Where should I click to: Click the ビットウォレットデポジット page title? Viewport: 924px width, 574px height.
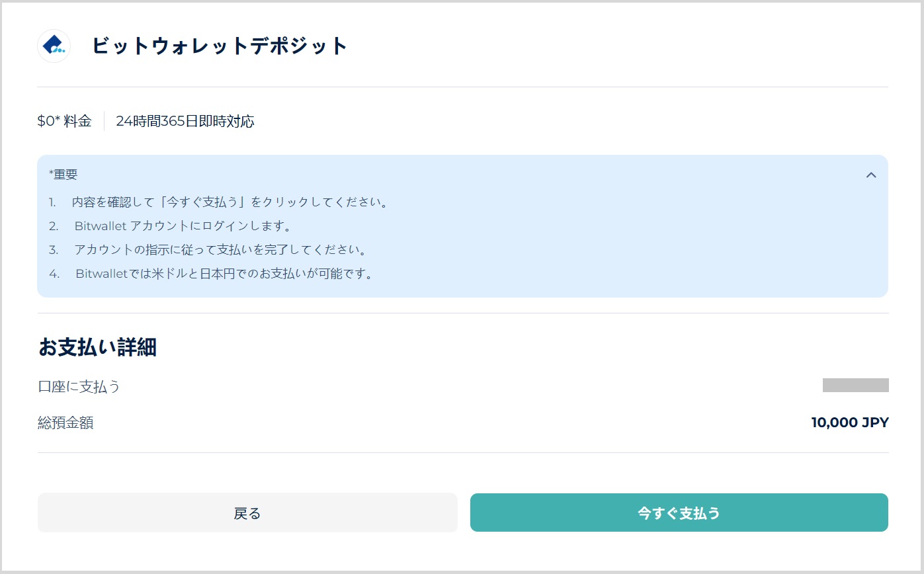click(220, 46)
